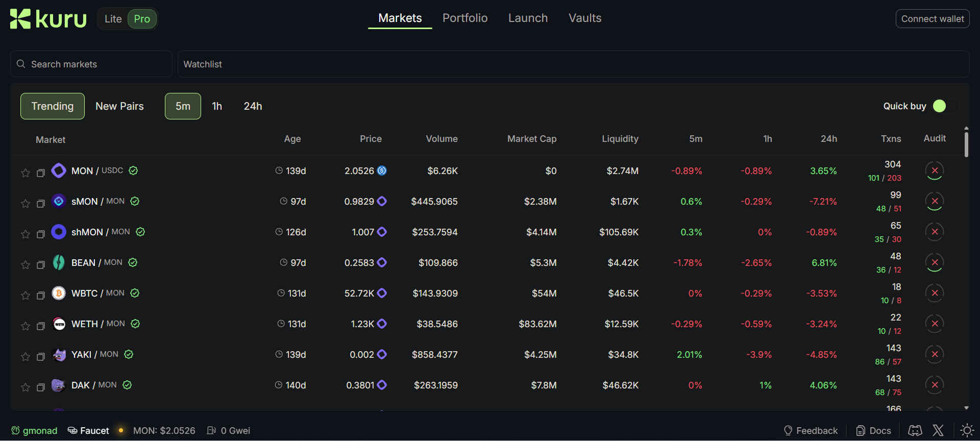Star the WBTC / MON market
The image size is (980, 441).
point(25,296)
